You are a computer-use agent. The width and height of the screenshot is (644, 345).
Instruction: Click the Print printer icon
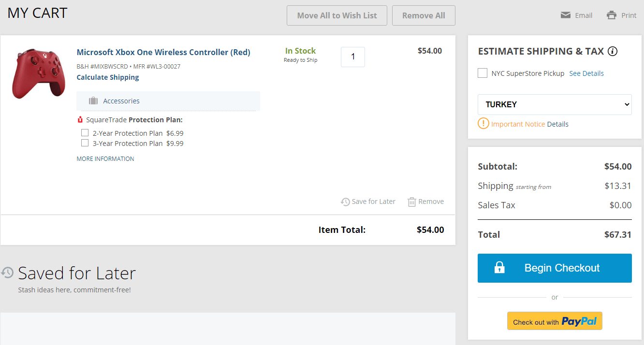click(x=612, y=15)
